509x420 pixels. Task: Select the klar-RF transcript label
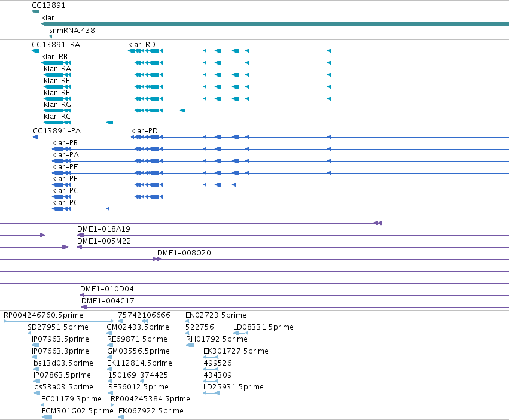point(56,93)
